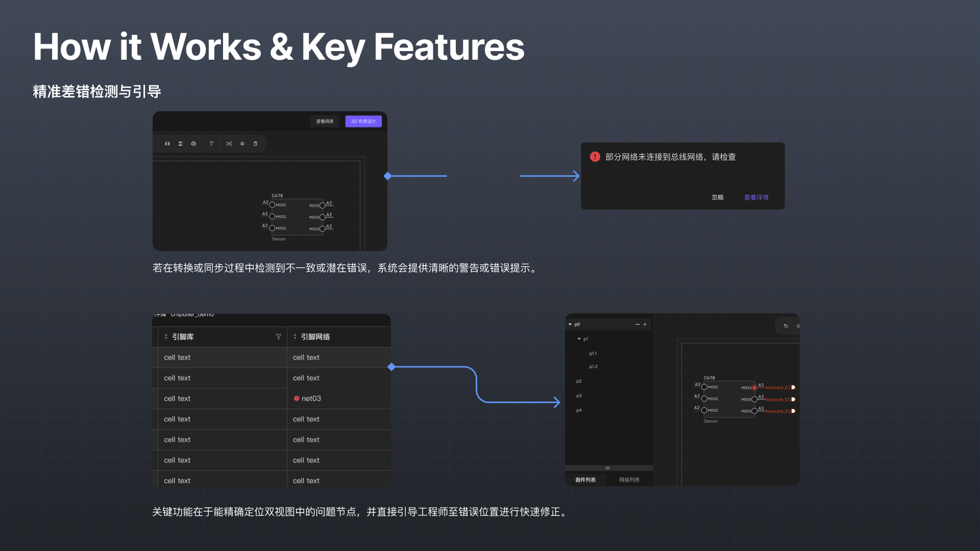The height and width of the screenshot is (551, 980).
Task: Switch to the 器件列表 tab
Action: tap(585, 480)
